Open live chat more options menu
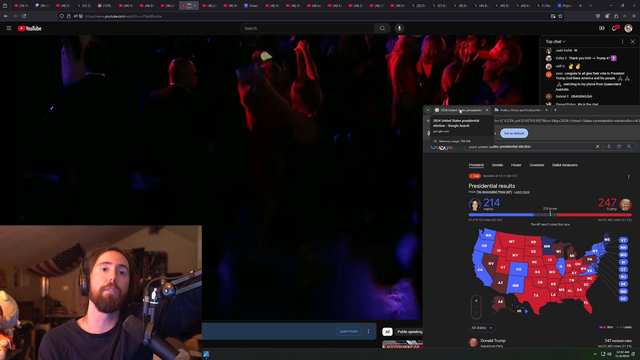Screen dimensions: 640x360 point(622,42)
